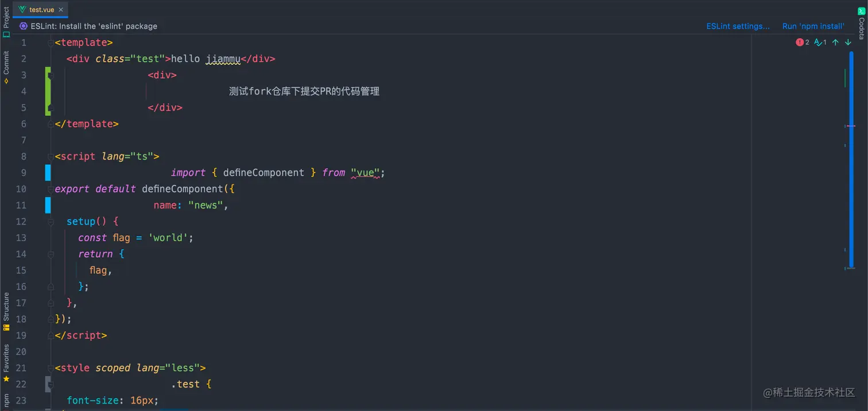Click the closing </template> tag
Image resolution: width=868 pixels, height=411 pixels.
(x=87, y=124)
